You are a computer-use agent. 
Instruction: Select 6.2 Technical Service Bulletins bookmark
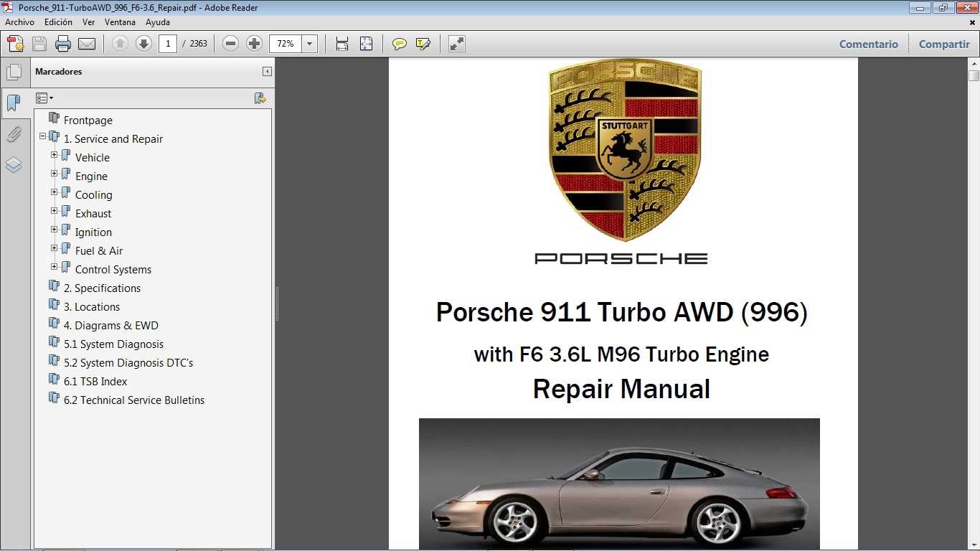pos(134,400)
